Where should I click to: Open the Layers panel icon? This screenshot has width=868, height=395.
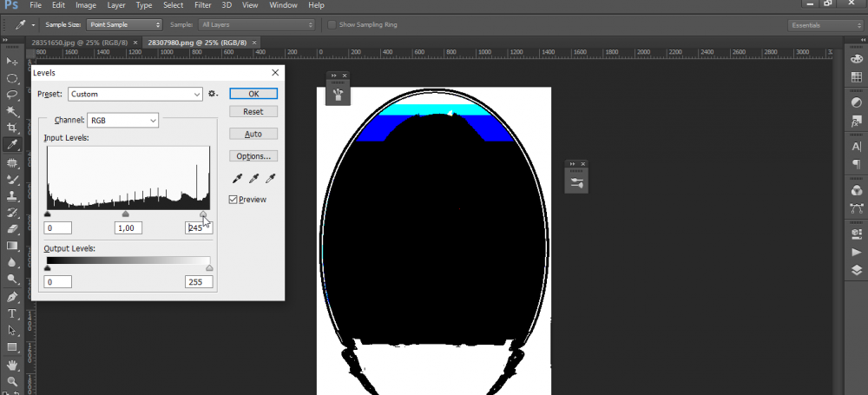click(857, 270)
